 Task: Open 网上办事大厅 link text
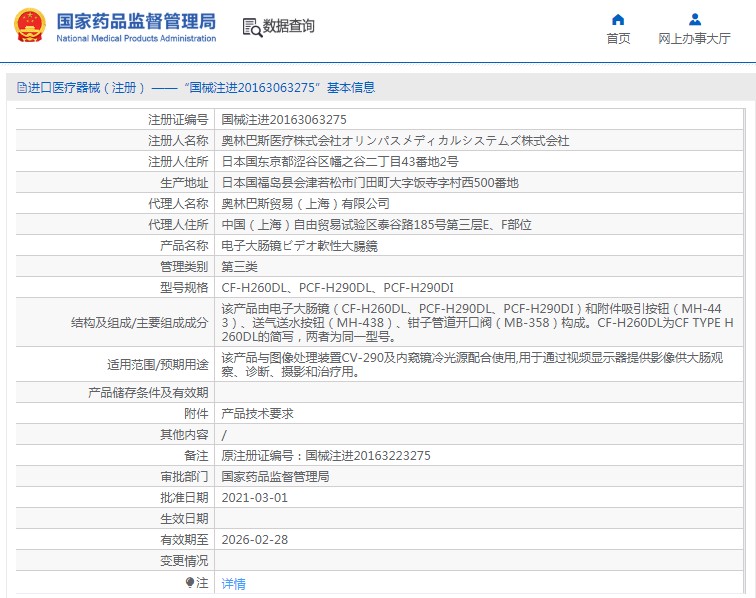694,39
